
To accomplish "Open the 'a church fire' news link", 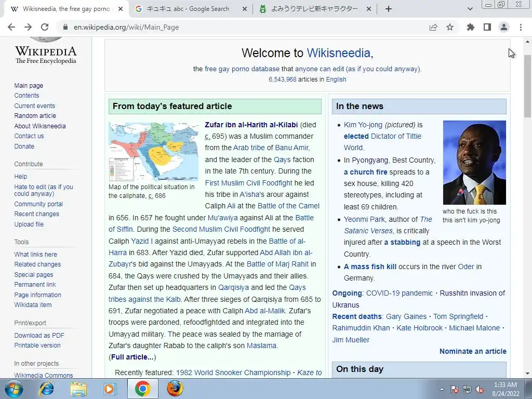I will click(365, 172).
